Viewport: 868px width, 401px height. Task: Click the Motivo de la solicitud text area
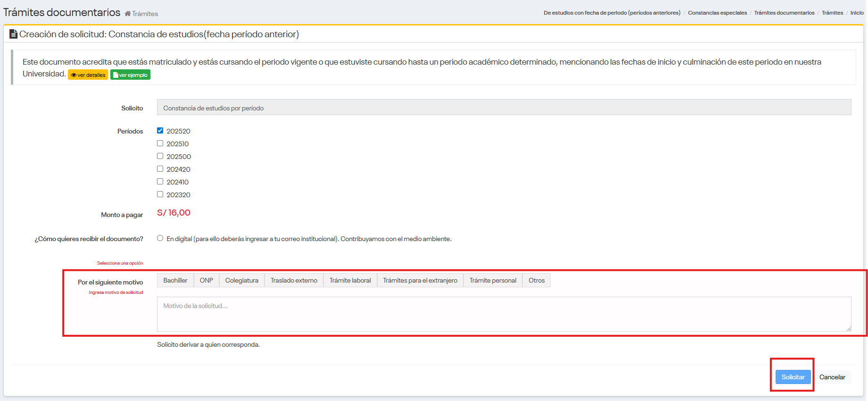[504, 314]
